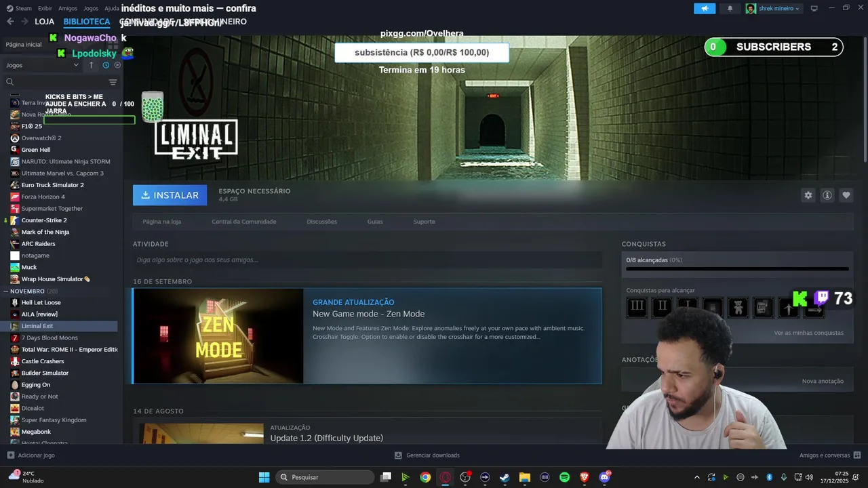Click Adicionar jogo

click(x=31, y=455)
